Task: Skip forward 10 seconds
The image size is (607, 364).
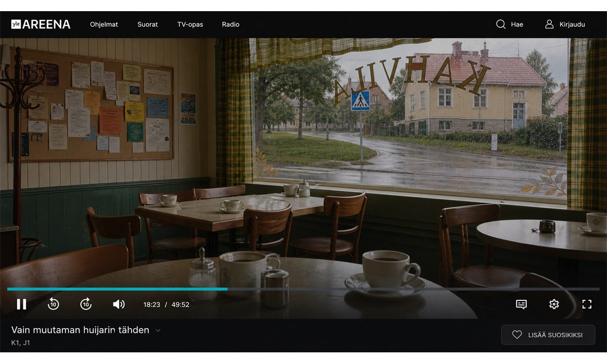Action: click(86, 304)
